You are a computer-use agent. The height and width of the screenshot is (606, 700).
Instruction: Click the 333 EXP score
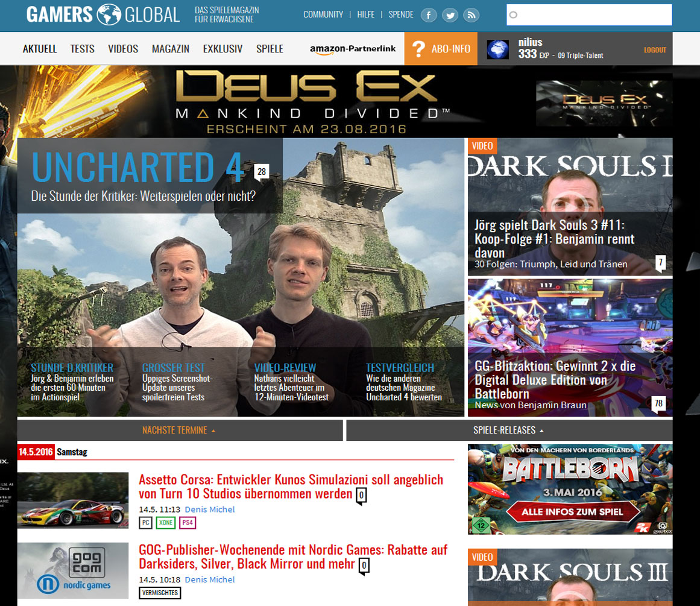(534, 54)
